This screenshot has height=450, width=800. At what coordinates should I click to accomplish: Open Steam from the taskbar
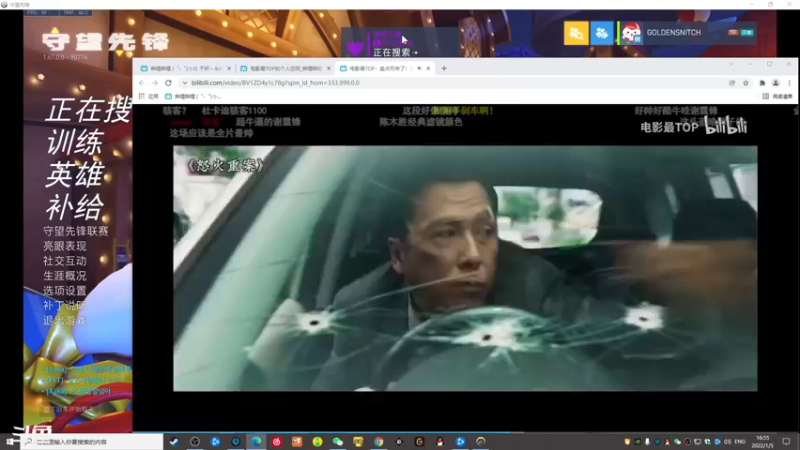tap(174, 441)
